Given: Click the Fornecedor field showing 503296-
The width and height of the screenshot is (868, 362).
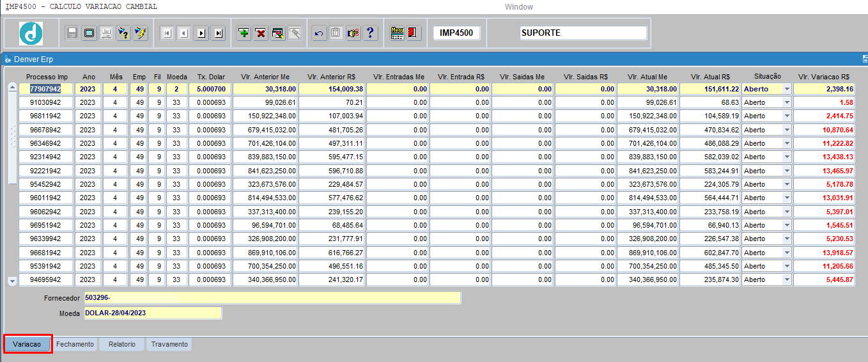Looking at the screenshot, I should point(272,298).
